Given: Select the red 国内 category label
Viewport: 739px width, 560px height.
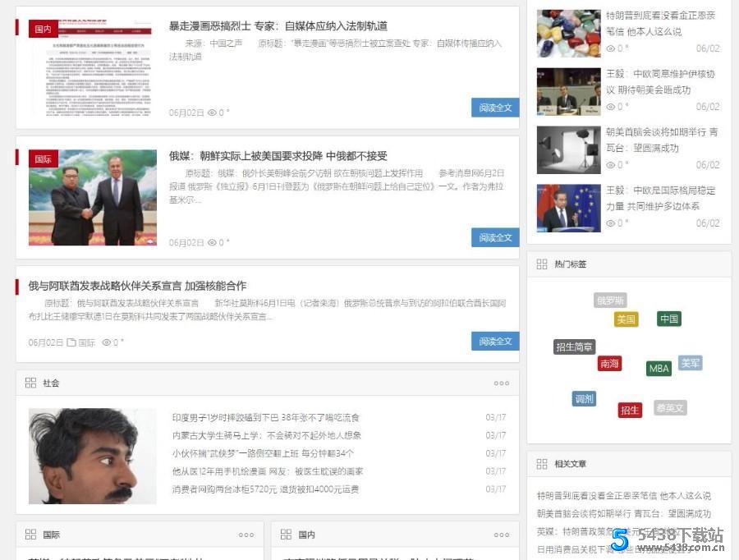Looking at the screenshot, I should coord(43,29).
